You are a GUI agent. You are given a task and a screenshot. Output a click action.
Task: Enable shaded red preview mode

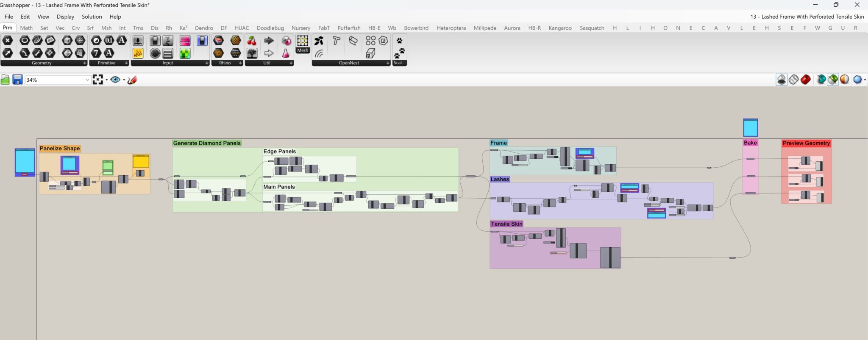click(x=806, y=80)
